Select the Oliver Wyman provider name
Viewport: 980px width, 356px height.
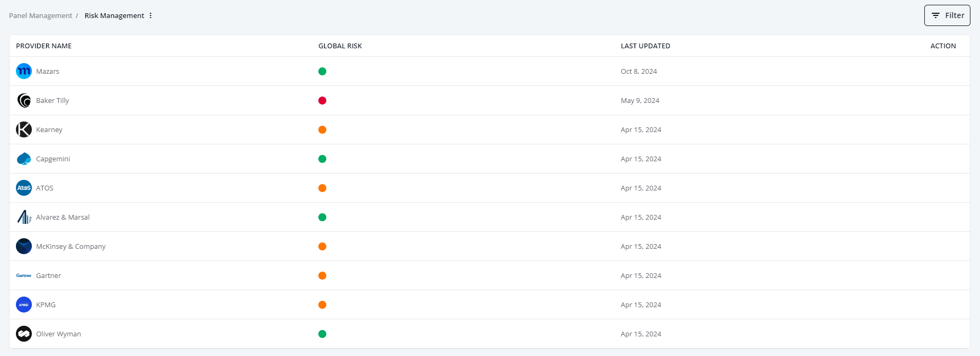click(58, 334)
